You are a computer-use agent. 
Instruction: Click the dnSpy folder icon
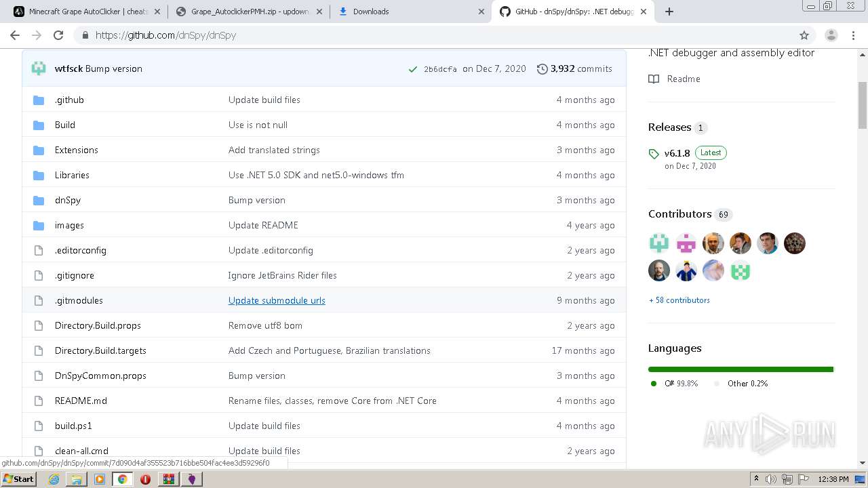tap(39, 201)
